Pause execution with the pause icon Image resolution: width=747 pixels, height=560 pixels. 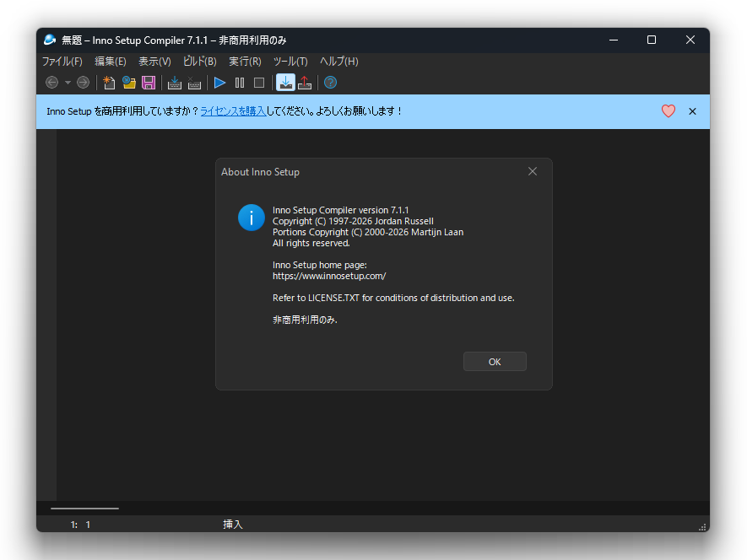[x=240, y=83]
